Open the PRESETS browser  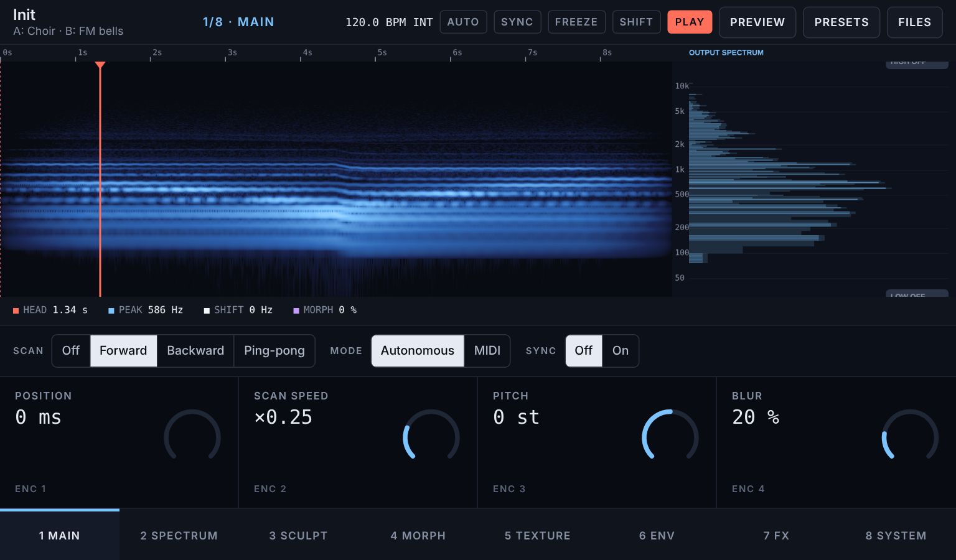tap(841, 22)
